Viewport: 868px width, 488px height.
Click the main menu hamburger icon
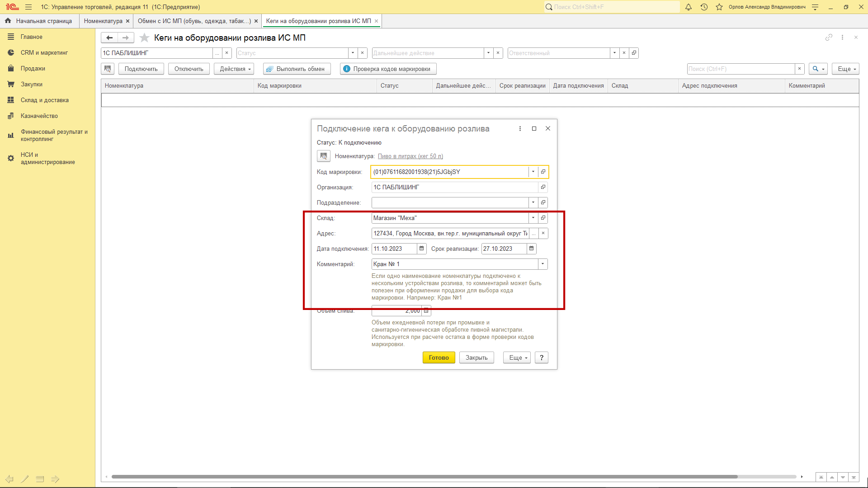coord(28,7)
